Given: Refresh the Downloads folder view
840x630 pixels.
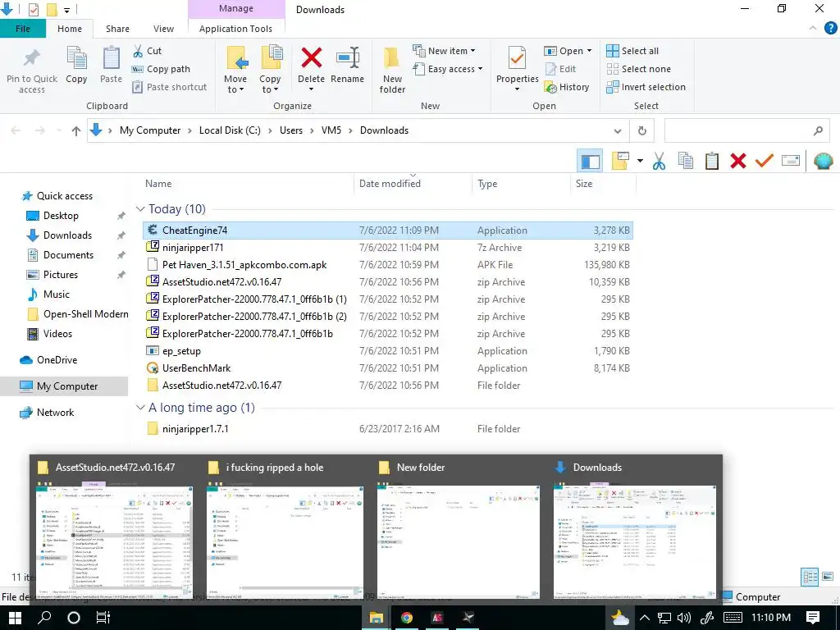Looking at the screenshot, I should click(x=641, y=130).
